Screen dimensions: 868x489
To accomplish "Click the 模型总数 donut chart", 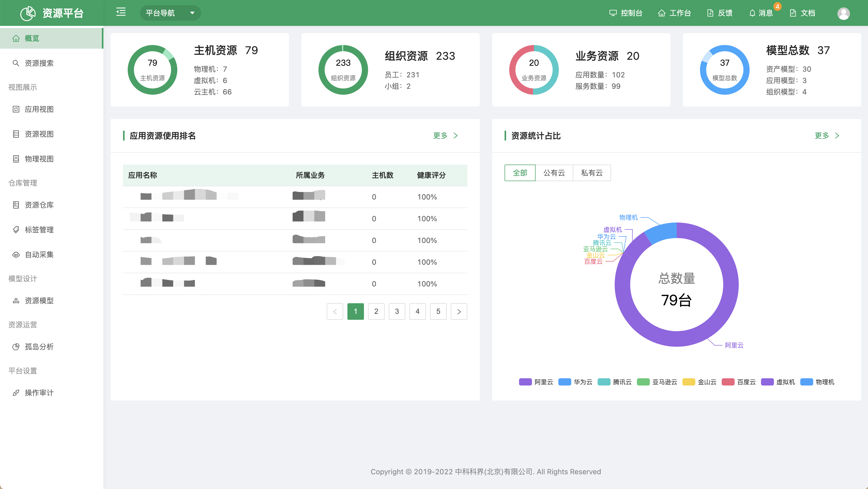I will 725,70.
